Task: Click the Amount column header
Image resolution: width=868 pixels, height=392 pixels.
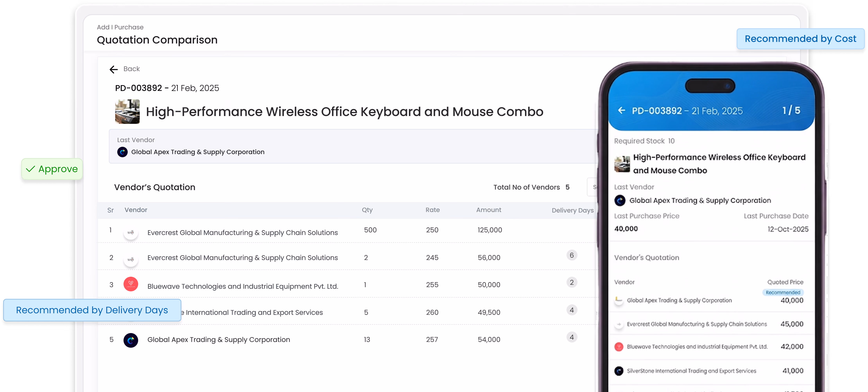Action: point(489,210)
